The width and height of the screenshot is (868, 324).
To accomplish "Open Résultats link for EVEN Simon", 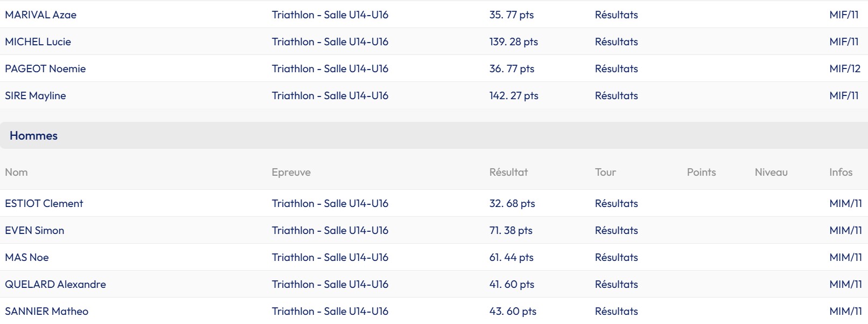I will pyautogui.click(x=616, y=230).
